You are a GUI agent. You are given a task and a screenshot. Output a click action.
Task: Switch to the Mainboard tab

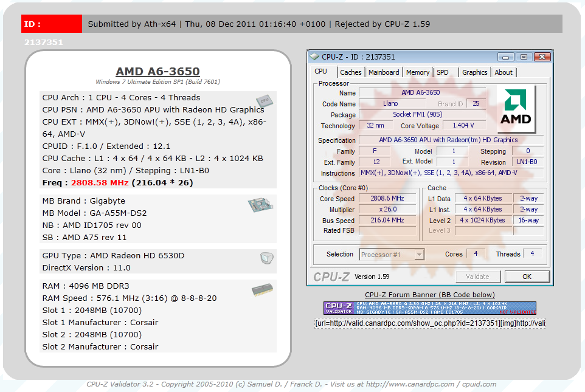click(384, 72)
